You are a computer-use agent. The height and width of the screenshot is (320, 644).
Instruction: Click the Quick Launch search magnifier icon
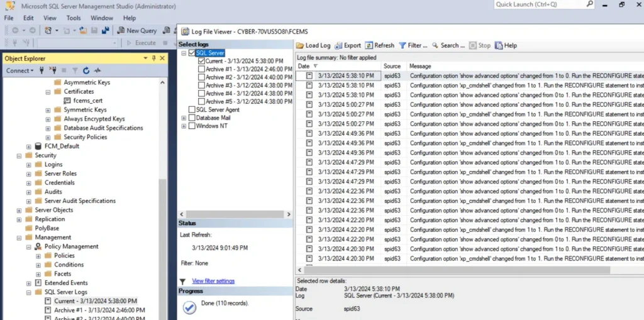pyautogui.click(x=589, y=4)
